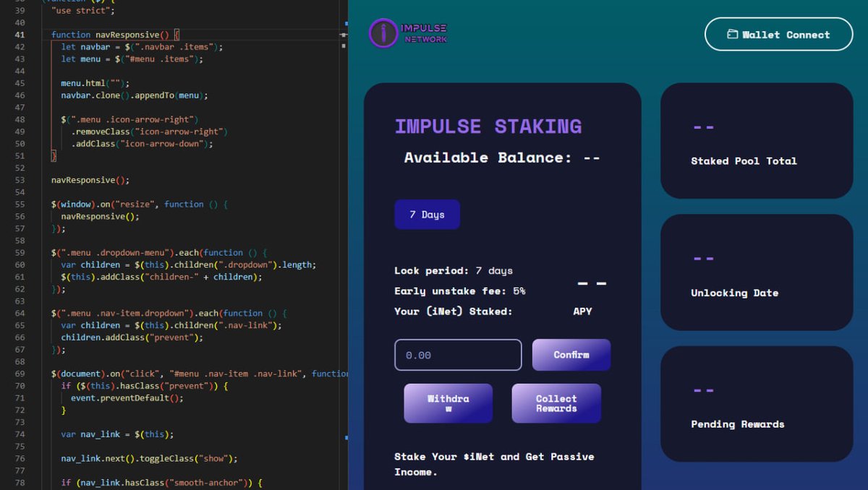Click the Available Balance text

point(502,158)
